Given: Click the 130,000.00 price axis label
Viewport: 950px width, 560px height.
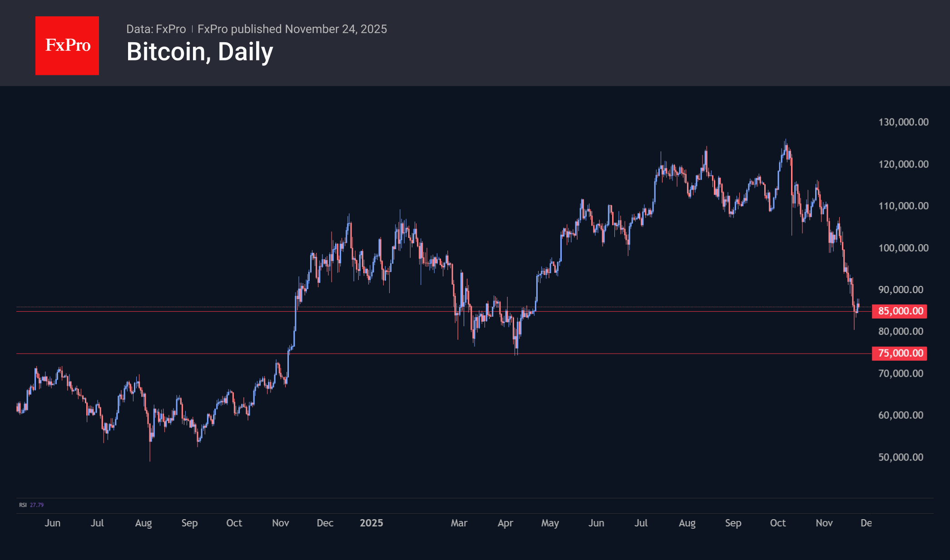Looking at the screenshot, I should [903, 122].
